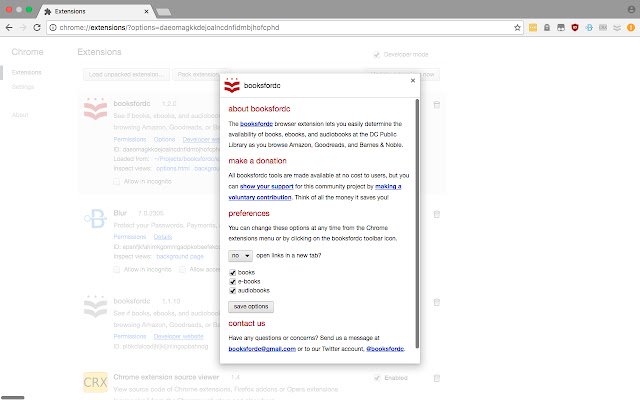
Task: Open the 'open links in a new tab' dropdown
Action: (x=240, y=256)
